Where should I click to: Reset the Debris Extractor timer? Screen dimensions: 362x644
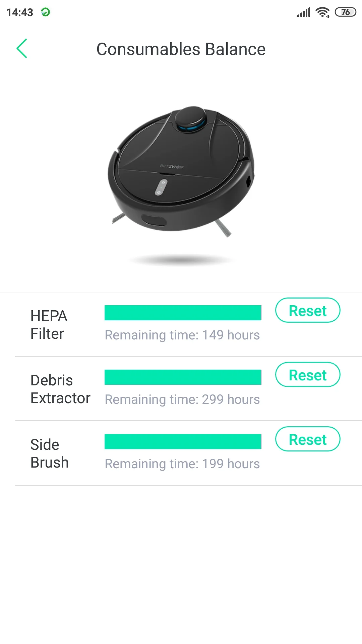(307, 375)
